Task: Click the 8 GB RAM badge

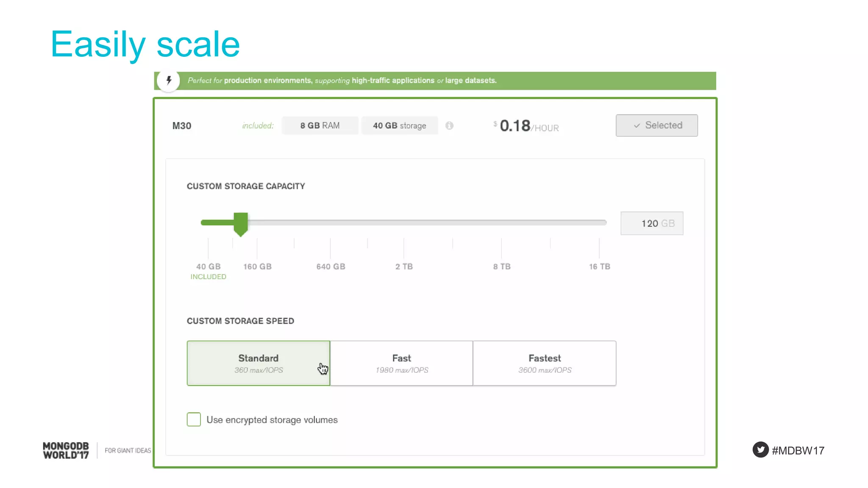Action: point(320,126)
